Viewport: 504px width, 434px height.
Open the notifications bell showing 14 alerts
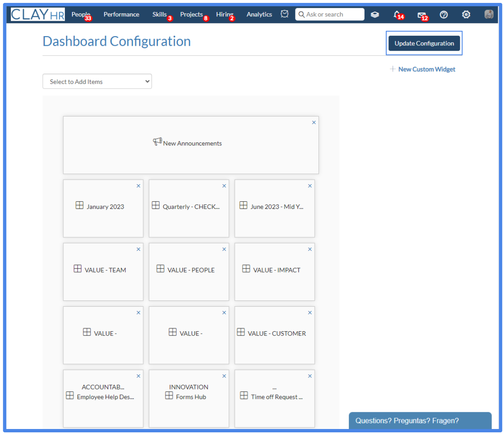(x=397, y=14)
